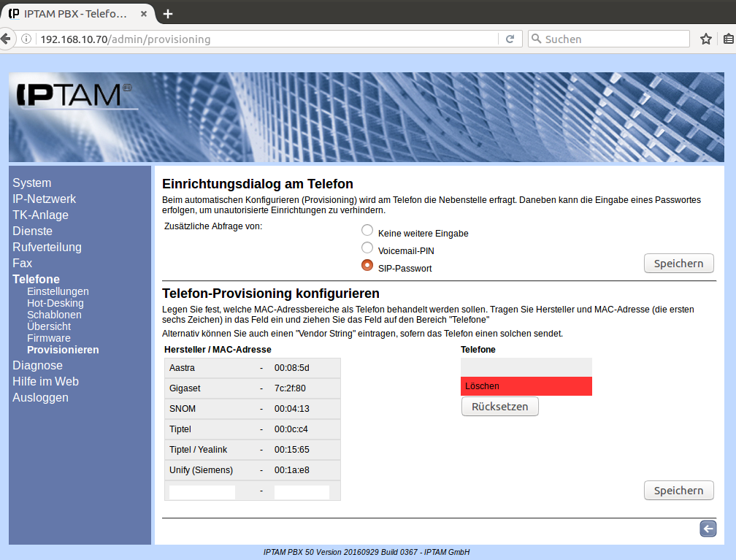This screenshot has height=560, width=736.
Task: Click the empty Hersteller name input field
Action: [x=202, y=492]
